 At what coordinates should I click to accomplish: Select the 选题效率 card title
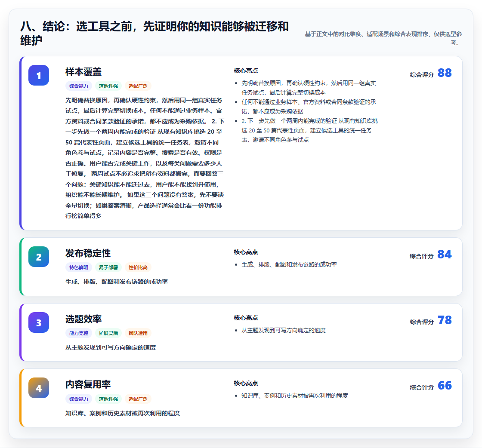pyautogui.click(x=83, y=319)
